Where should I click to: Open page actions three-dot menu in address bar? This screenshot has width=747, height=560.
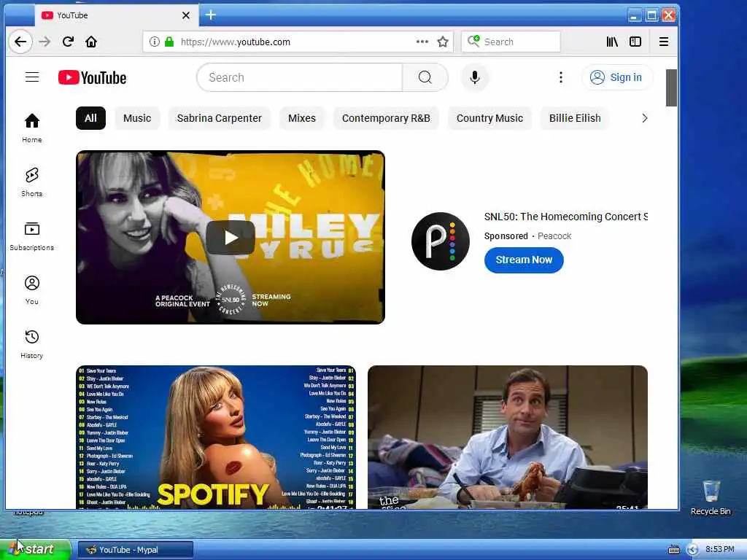[x=422, y=42]
